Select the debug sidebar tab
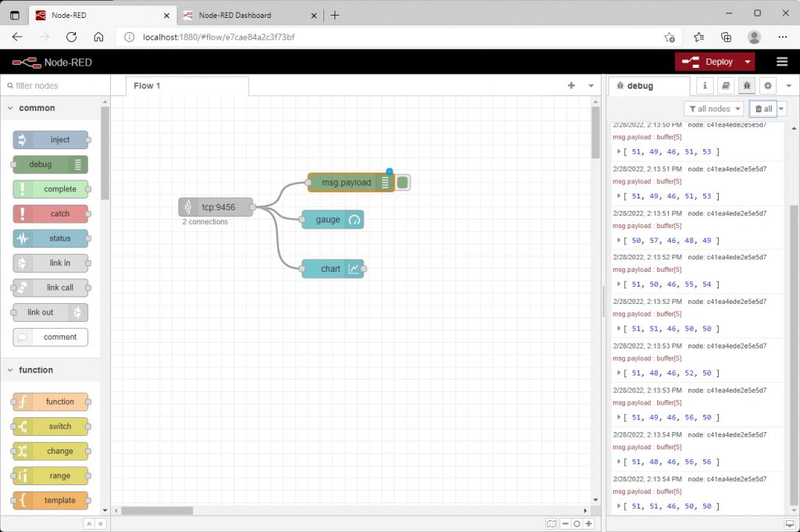The image size is (800, 532). click(x=649, y=86)
